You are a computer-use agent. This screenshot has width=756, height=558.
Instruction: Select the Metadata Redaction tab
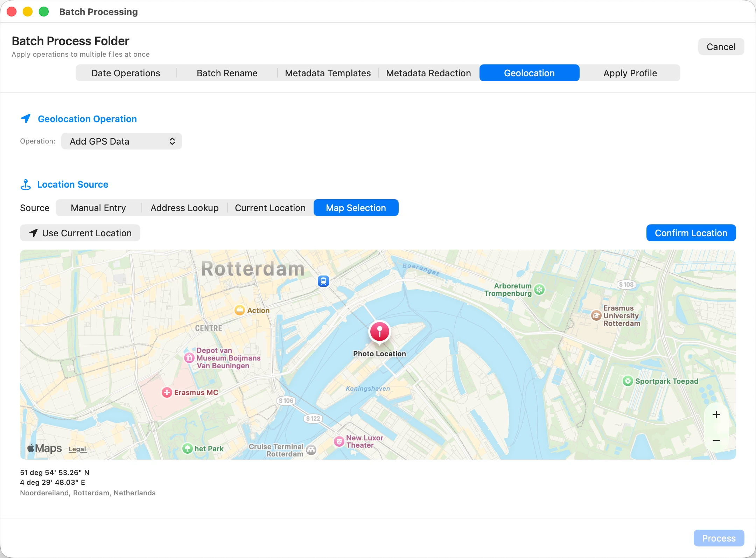(x=428, y=73)
